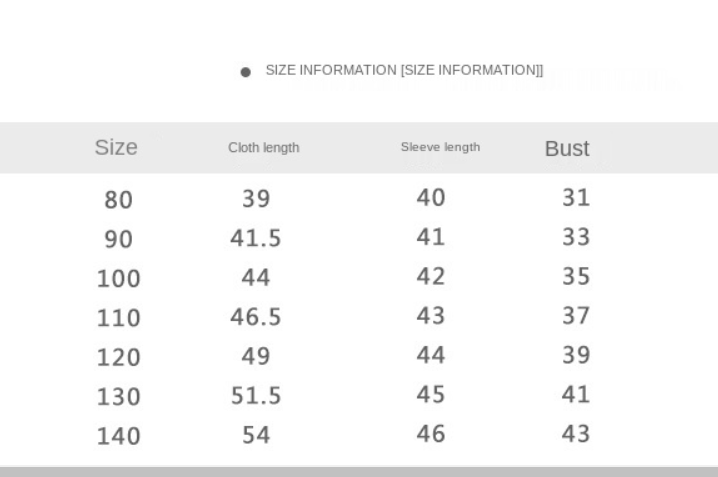This screenshot has height=477, width=718.
Task: Select size 80 in the table
Action: point(119,200)
